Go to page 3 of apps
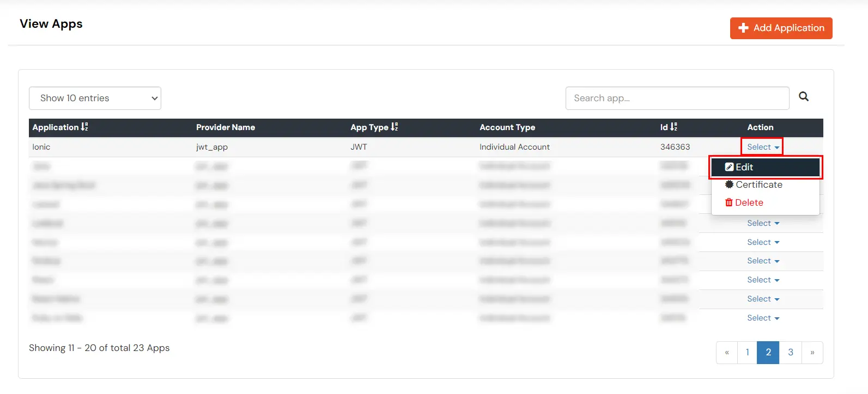 (790, 352)
